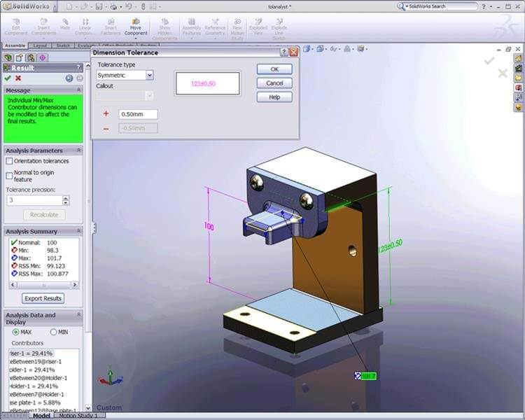The width and height of the screenshot is (525, 420).
Task: Enable the Orientation tolerances checkbox
Action: click(x=9, y=161)
